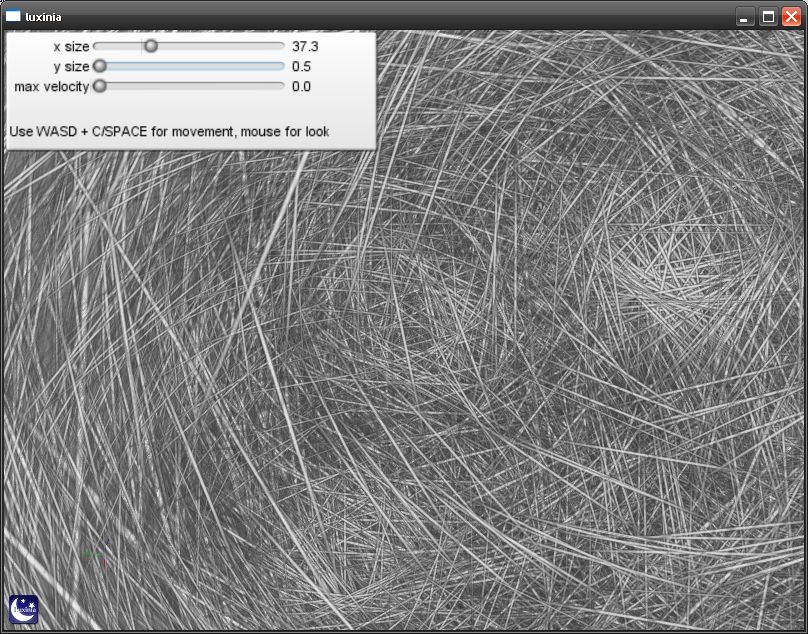Image resolution: width=808 pixels, height=634 pixels.
Task: Maximize the luxinia window
Action: pos(768,16)
